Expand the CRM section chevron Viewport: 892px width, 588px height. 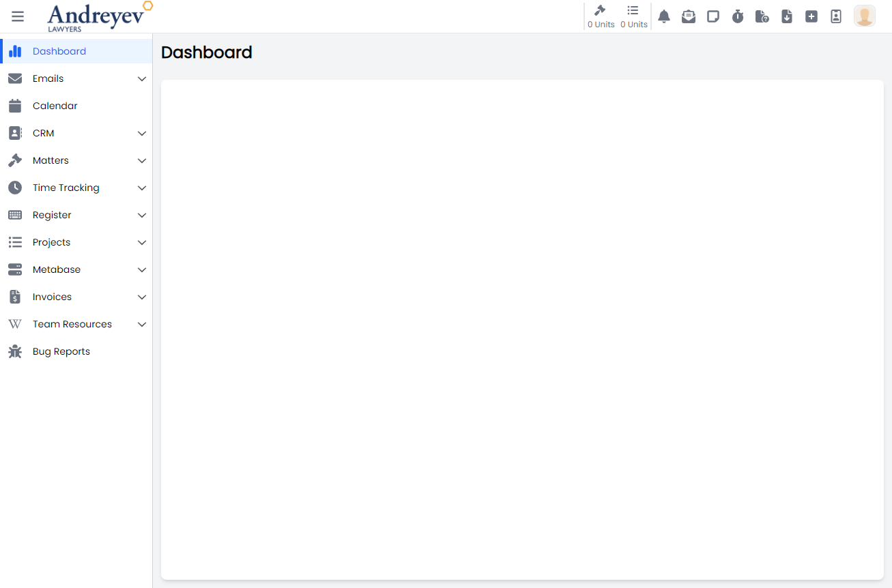pos(142,134)
